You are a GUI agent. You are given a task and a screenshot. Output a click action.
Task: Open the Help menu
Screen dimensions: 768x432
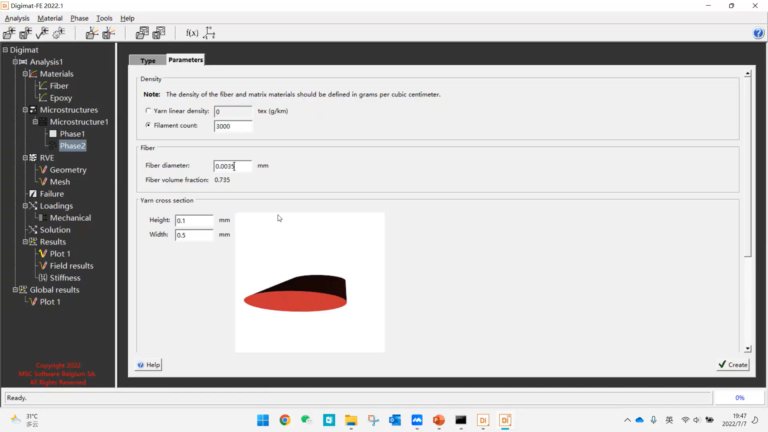point(127,18)
